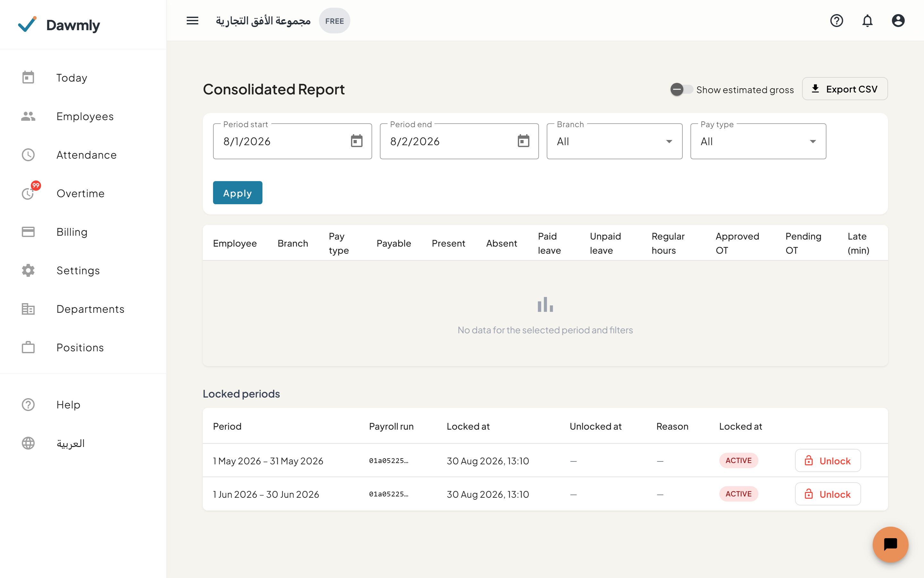Viewport: 924px width, 578px height.
Task: Open the hamburger menu
Action: point(193,21)
